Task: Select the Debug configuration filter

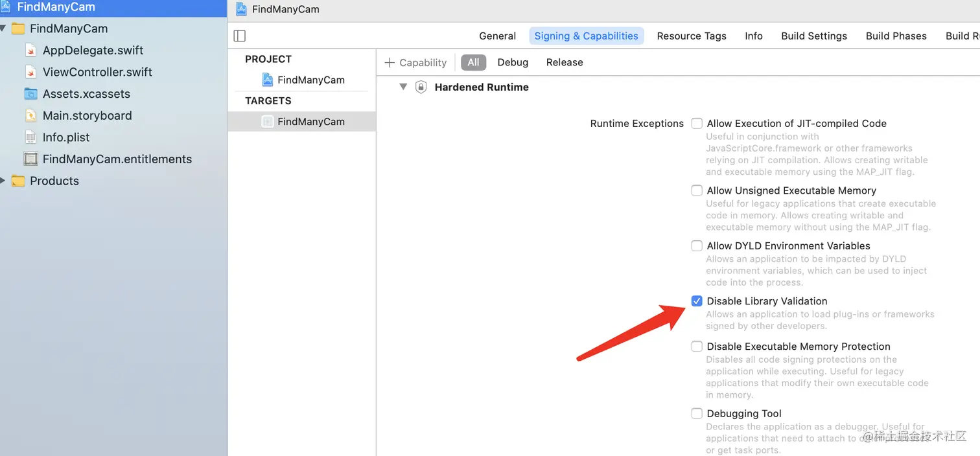Action: 513,62
